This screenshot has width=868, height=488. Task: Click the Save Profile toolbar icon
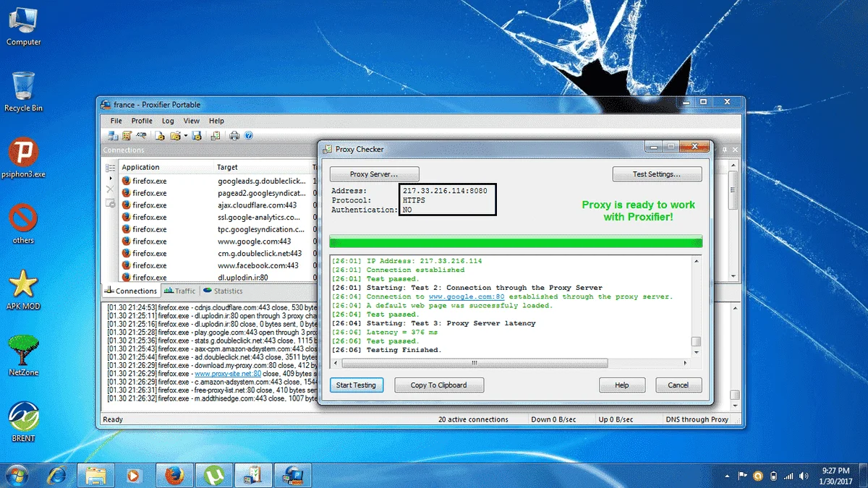[x=196, y=135]
